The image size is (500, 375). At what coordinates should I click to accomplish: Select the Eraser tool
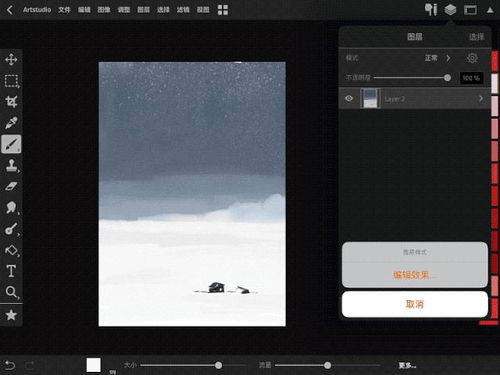[x=11, y=186]
